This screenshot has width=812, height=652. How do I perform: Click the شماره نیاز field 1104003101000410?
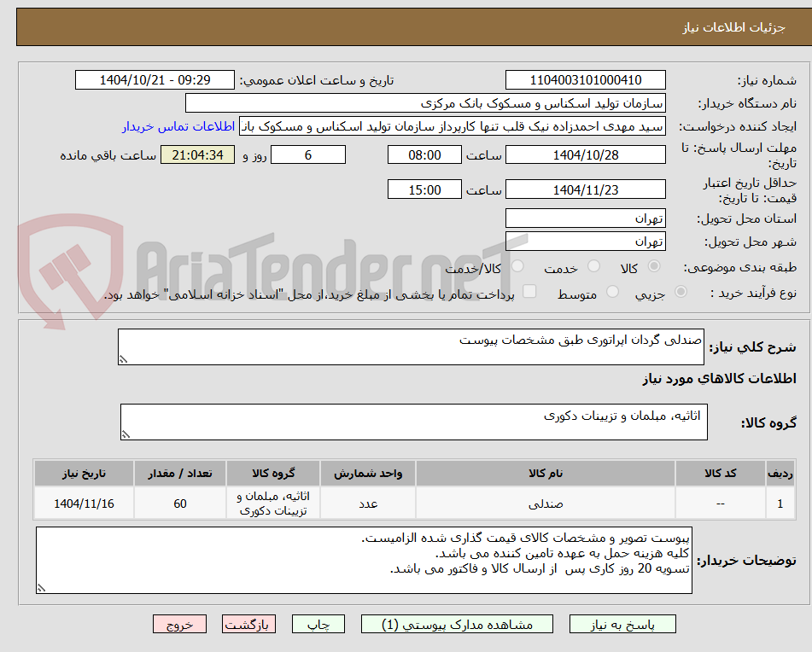coord(585,80)
